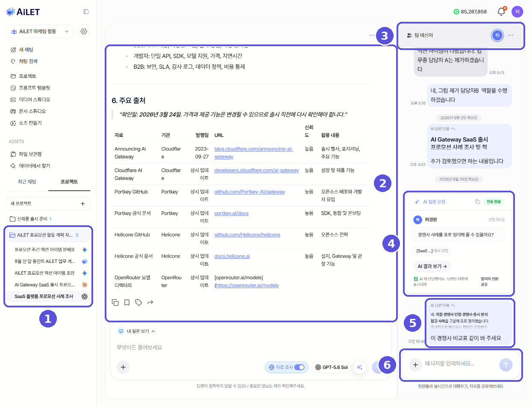
Task: Tag the answer with the tag icon
Action: (138, 302)
